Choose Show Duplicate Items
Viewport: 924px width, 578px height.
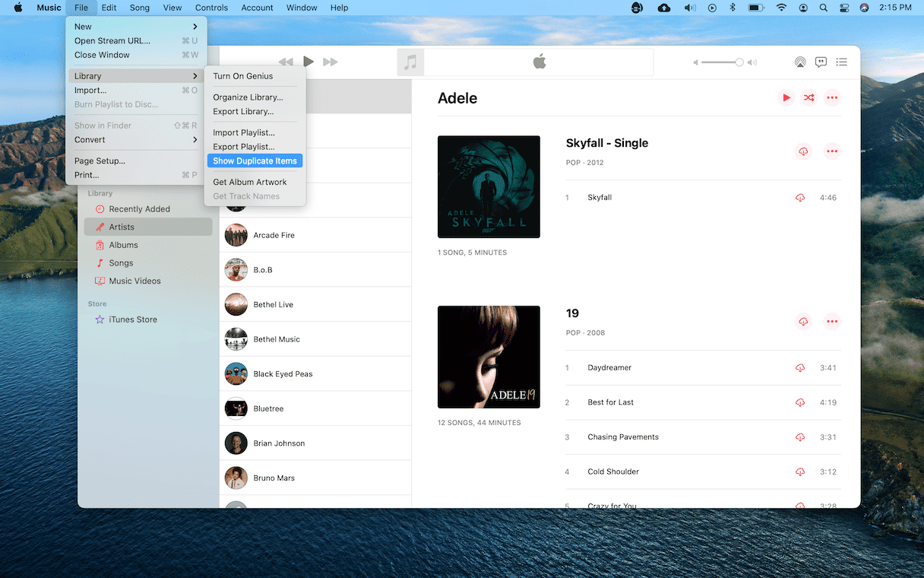tap(255, 161)
